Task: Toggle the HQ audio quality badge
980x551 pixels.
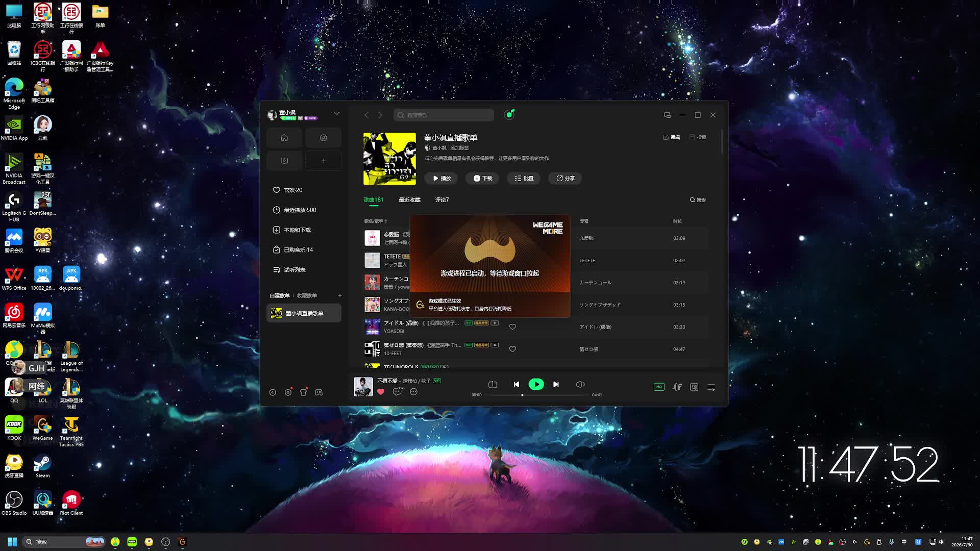Action: (x=659, y=387)
